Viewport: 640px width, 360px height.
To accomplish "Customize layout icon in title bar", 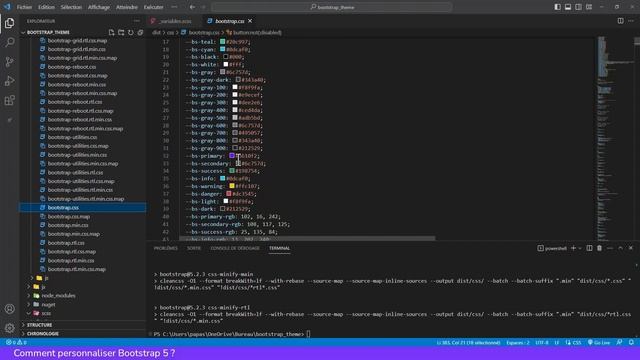I will [589, 7].
